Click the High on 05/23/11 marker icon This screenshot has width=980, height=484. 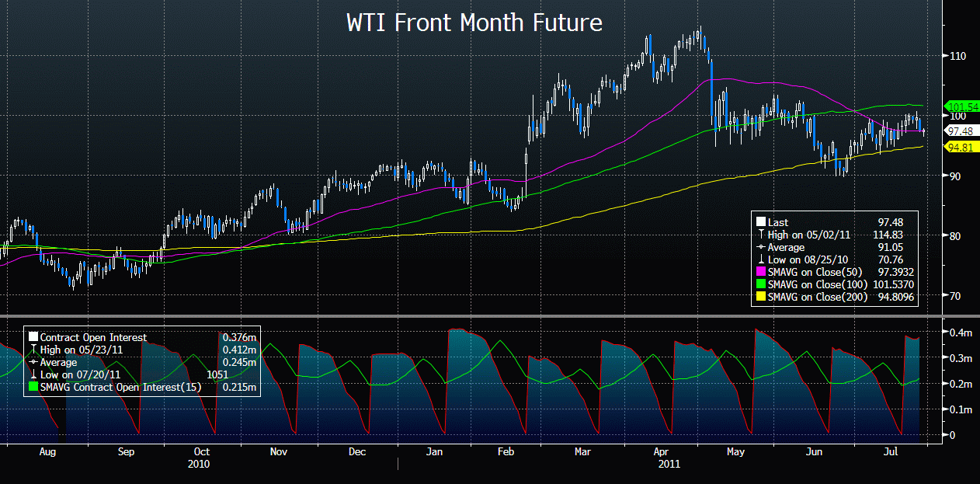pos(33,350)
